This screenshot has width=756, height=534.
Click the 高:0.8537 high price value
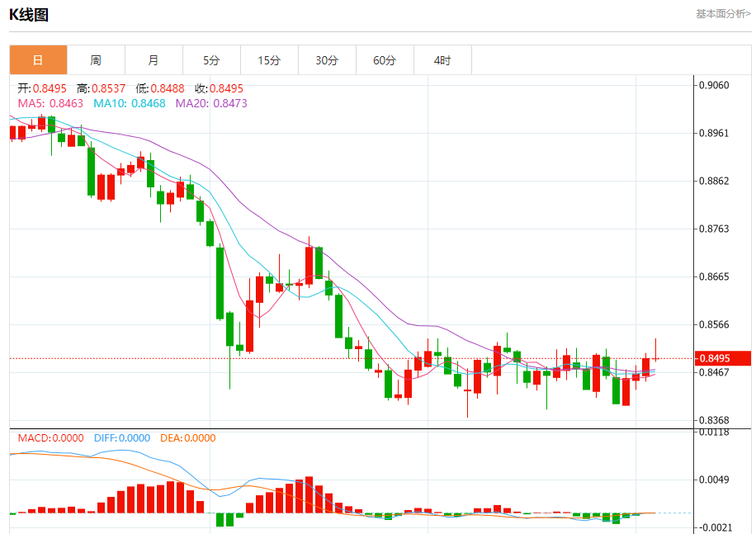[101, 88]
